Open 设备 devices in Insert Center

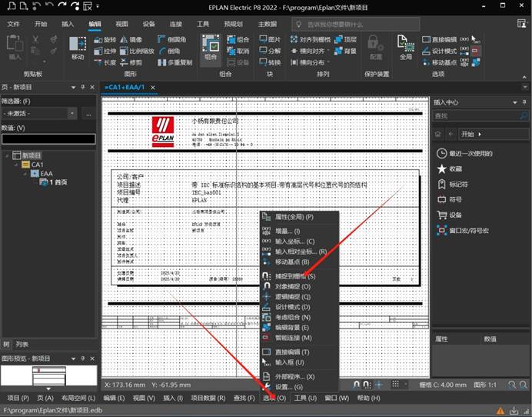click(x=450, y=215)
